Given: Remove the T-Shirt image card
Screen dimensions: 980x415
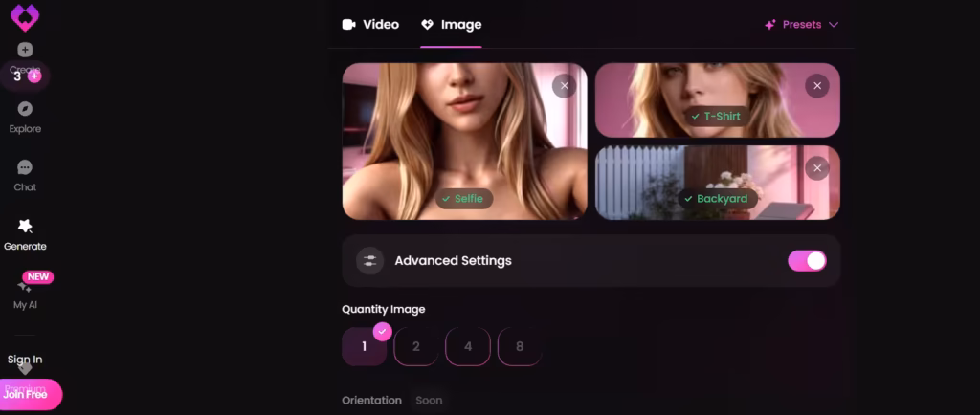Looking at the screenshot, I should [x=817, y=86].
